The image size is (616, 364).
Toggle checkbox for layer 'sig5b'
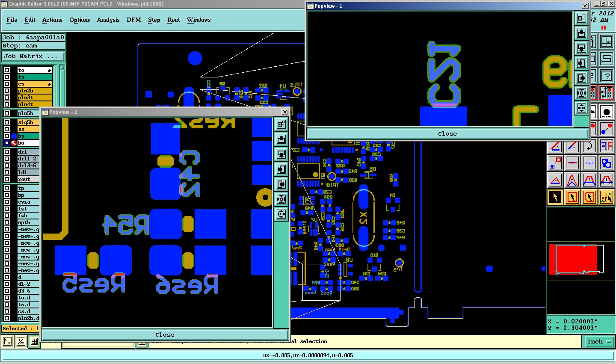click(x=7, y=122)
